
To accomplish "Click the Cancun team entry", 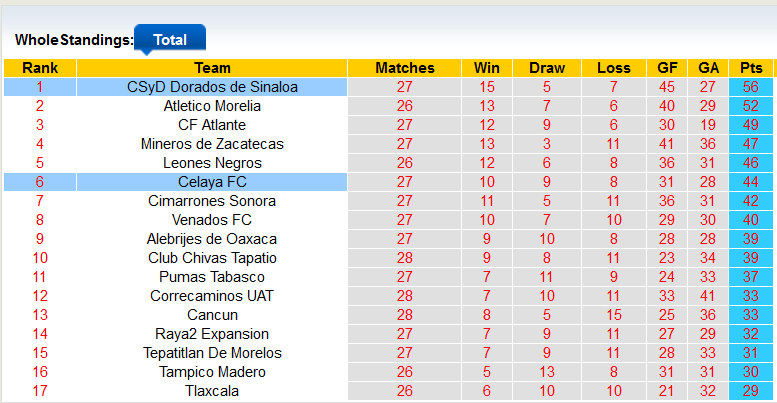I will [212, 315].
